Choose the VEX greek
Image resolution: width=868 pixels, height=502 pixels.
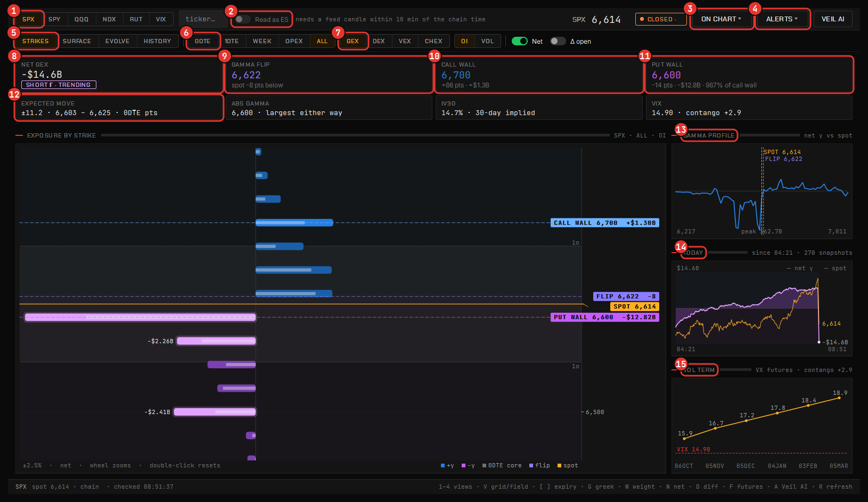tap(405, 41)
